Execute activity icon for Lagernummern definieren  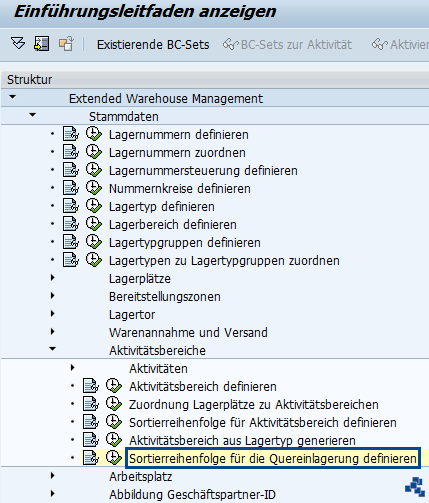pyautogui.click(x=94, y=134)
